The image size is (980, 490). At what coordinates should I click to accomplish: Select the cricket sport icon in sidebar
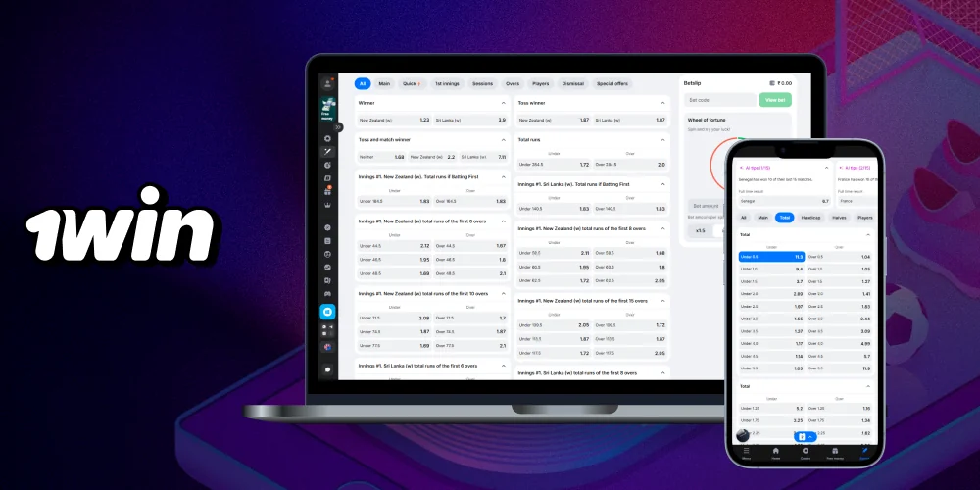click(x=327, y=152)
